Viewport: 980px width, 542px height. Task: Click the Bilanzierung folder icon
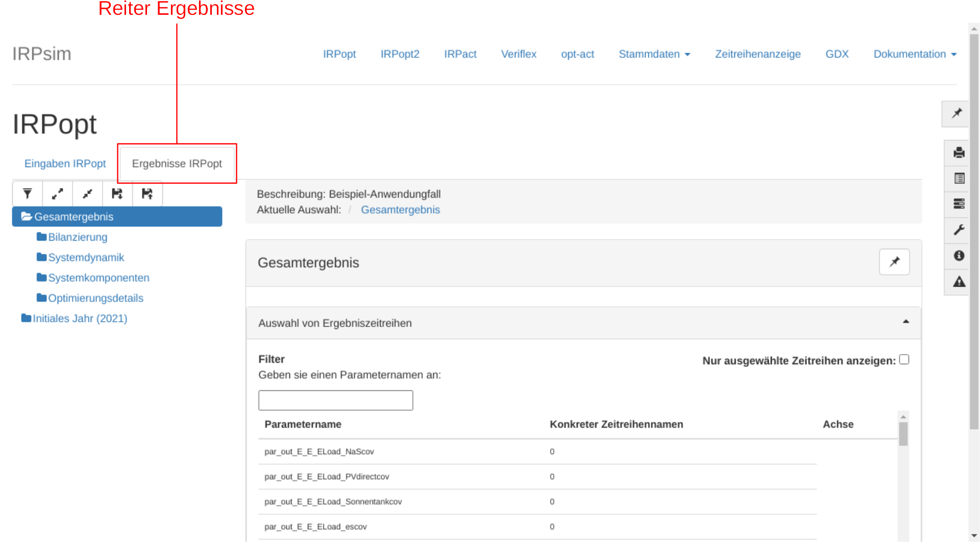(x=42, y=237)
